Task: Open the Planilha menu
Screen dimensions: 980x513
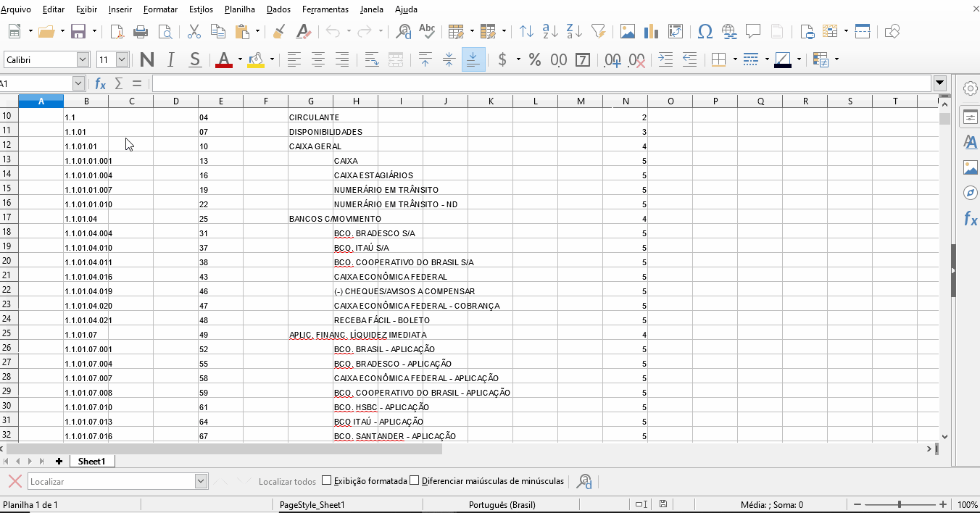Action: 239,9
